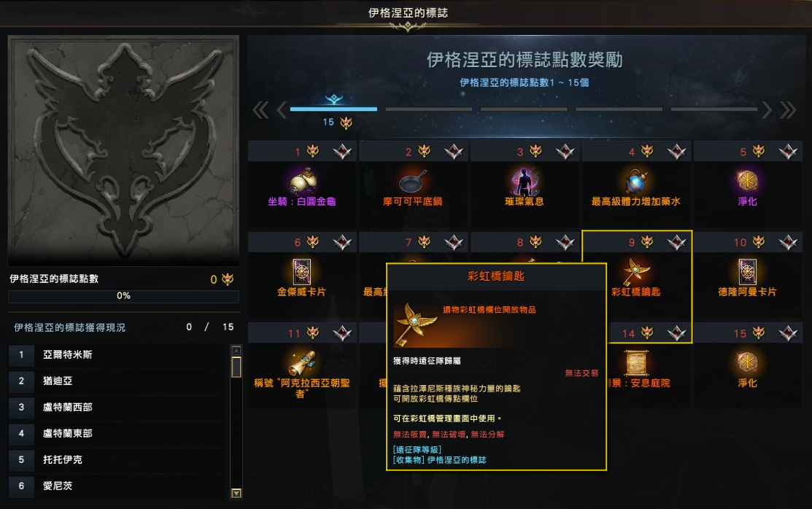Click the 最高級體力增加藥水 potion icon
812x509 pixels.
pyautogui.click(x=635, y=181)
